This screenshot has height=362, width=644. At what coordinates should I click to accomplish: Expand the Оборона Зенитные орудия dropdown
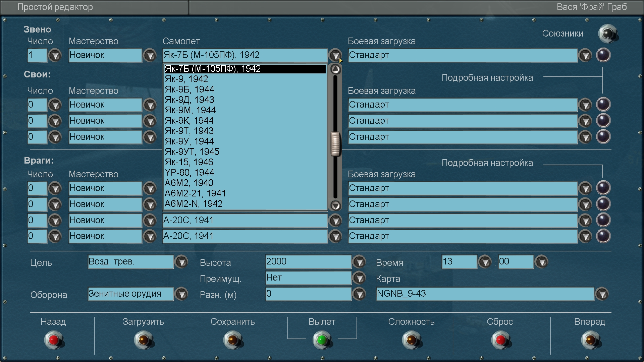tap(181, 294)
